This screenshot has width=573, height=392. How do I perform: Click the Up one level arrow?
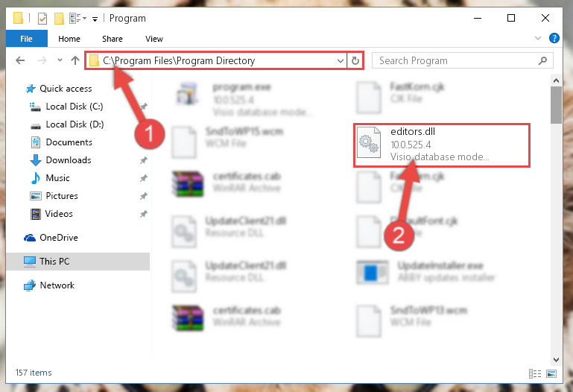pyautogui.click(x=75, y=60)
